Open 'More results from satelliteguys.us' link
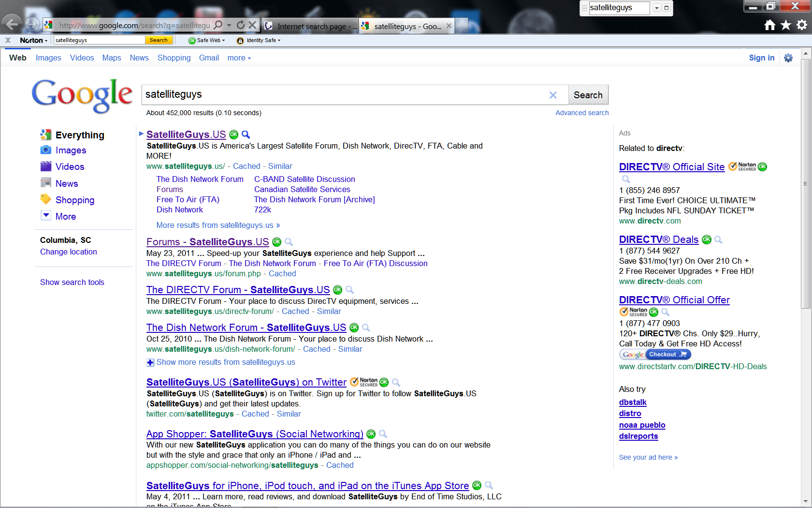This screenshot has width=812, height=508. (x=218, y=225)
